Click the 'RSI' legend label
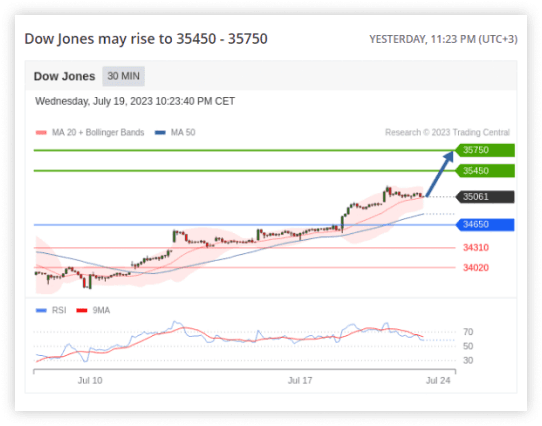Viewport: 542px width, 426px height. click(59, 311)
